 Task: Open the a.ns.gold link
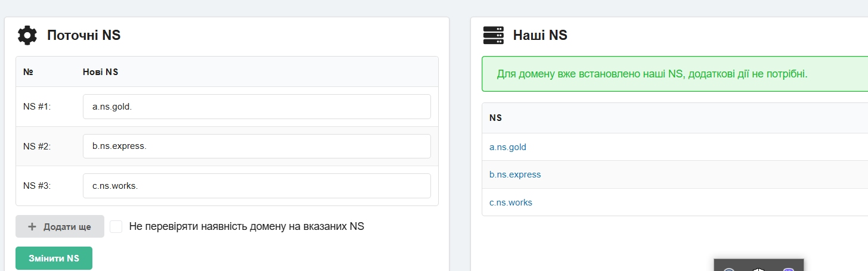(x=508, y=147)
